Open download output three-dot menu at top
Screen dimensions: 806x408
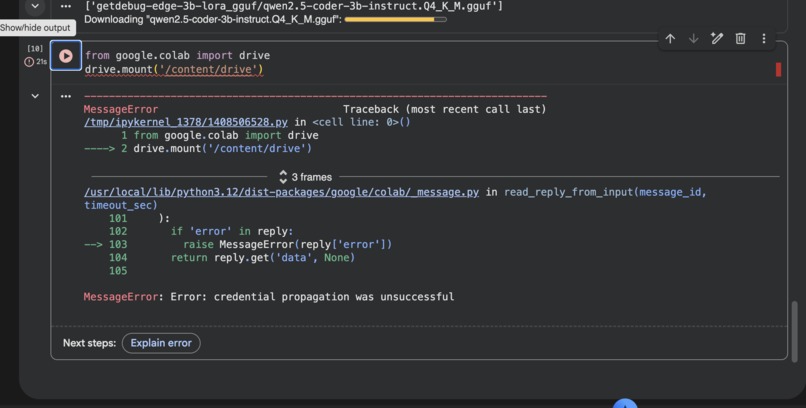pos(66,6)
